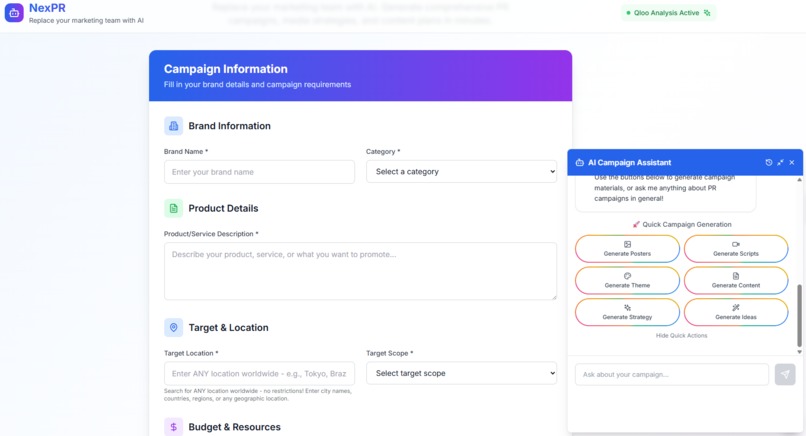Screen dimensions: 806x436
Task: Click Generate Posters button
Action: (x=627, y=249)
